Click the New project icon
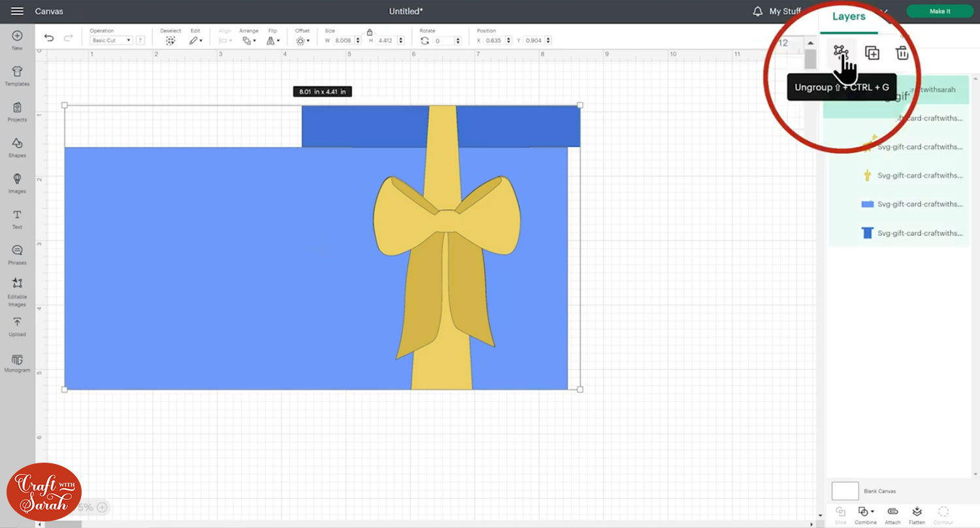This screenshot has width=980, height=528. (17, 36)
